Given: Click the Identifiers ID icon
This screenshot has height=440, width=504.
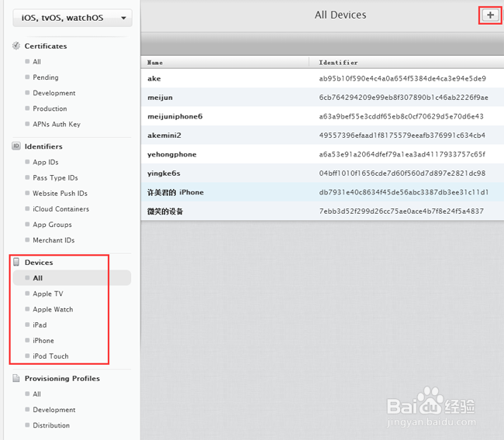Looking at the screenshot, I should [x=16, y=146].
